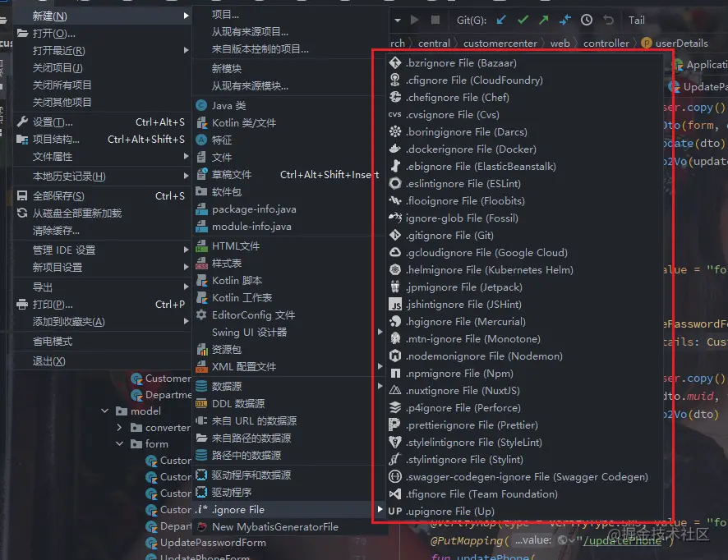Click 关闭项目(J) menu item
Image resolution: width=728 pixels, height=560 pixels.
103,67
